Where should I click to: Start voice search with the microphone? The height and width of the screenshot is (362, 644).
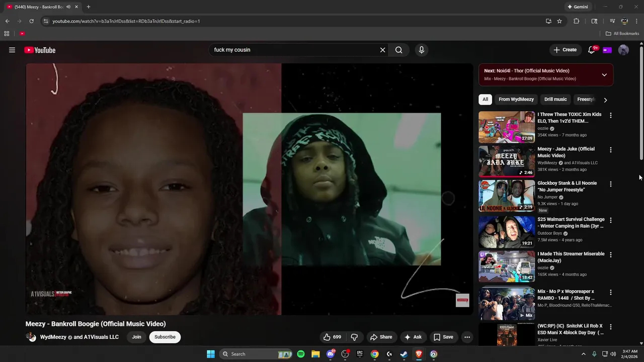coord(422,50)
